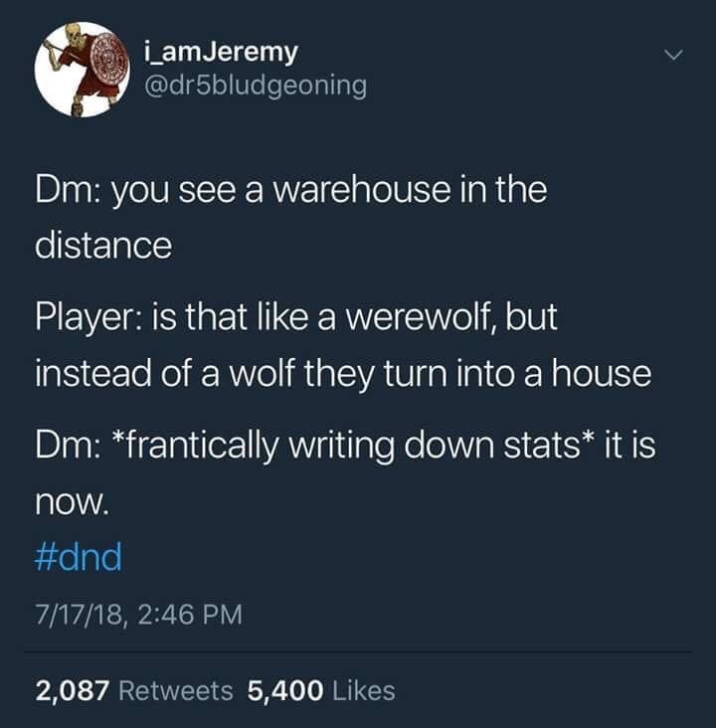
Task: Click the skeleton's round shield in avatar
Action: pos(109,58)
